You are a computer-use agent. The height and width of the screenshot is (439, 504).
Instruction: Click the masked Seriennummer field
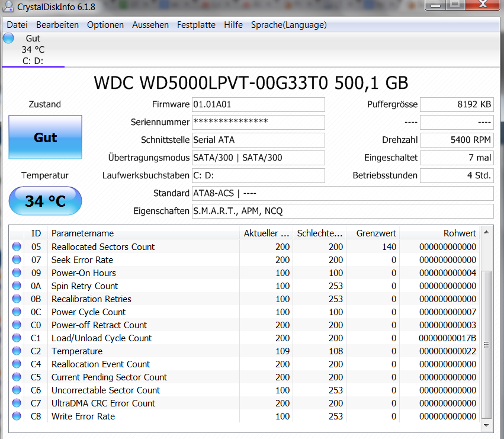pos(258,122)
